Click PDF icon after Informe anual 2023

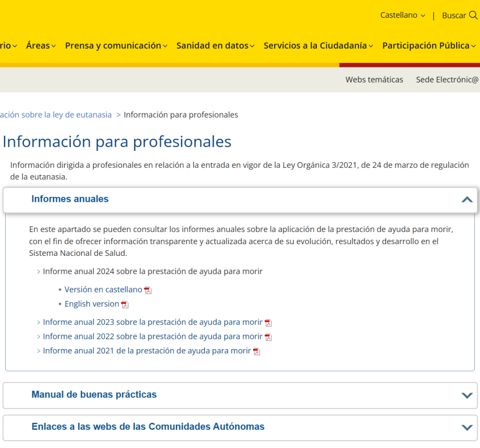(x=268, y=323)
